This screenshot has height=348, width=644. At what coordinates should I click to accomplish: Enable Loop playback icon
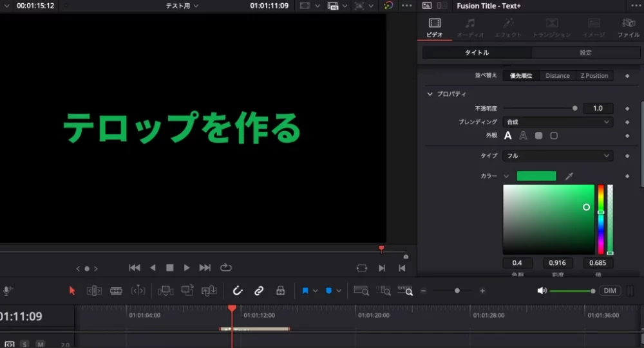pyautogui.click(x=225, y=268)
